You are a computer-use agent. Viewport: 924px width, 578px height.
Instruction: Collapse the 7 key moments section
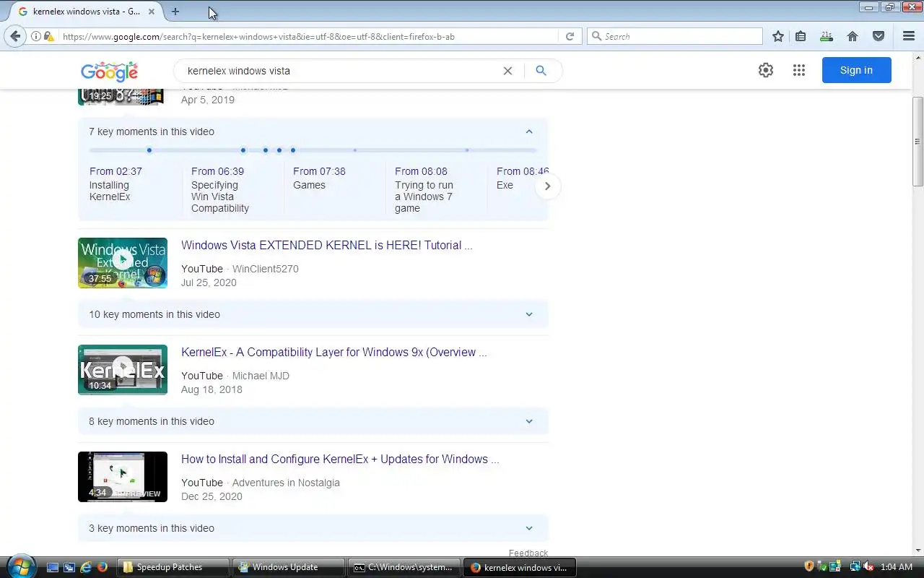click(529, 131)
